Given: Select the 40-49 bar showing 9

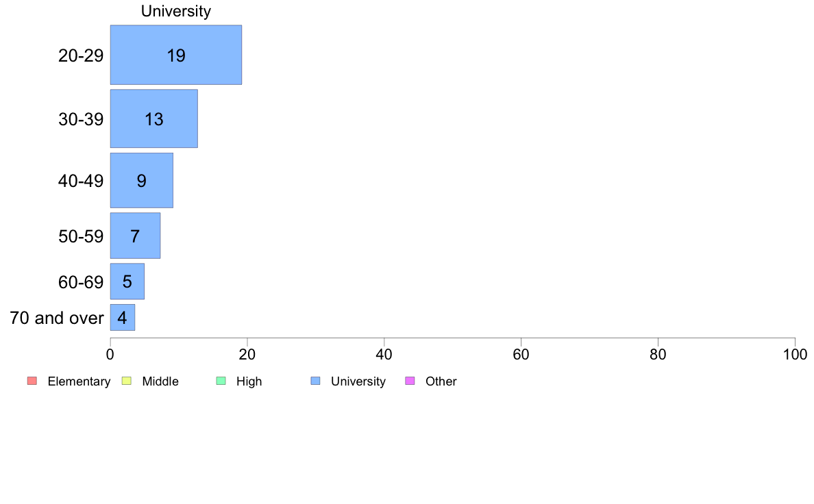Looking at the screenshot, I should (x=141, y=181).
